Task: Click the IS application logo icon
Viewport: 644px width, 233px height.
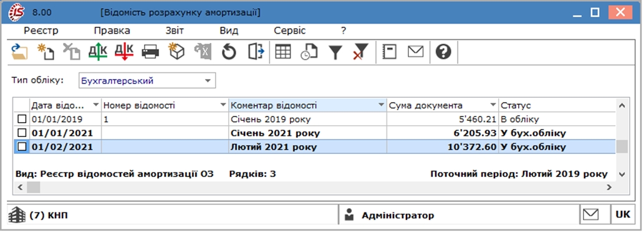Action: pos(16,12)
